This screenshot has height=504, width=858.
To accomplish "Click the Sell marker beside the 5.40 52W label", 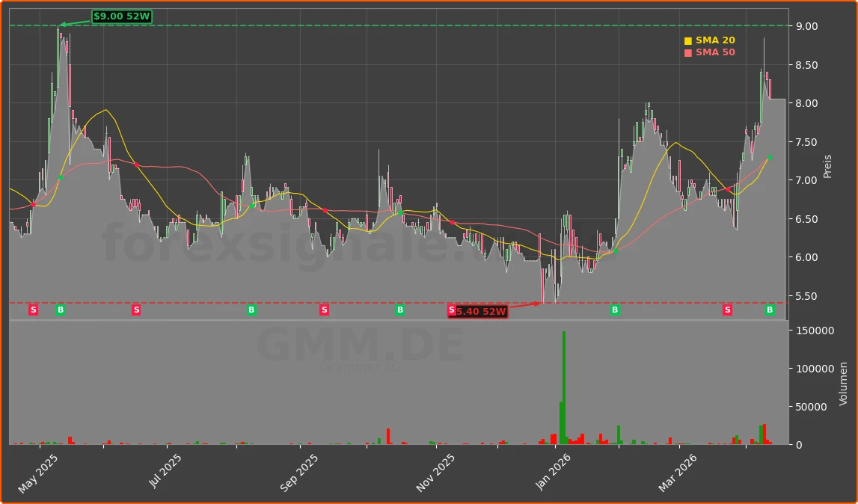I will (x=450, y=309).
